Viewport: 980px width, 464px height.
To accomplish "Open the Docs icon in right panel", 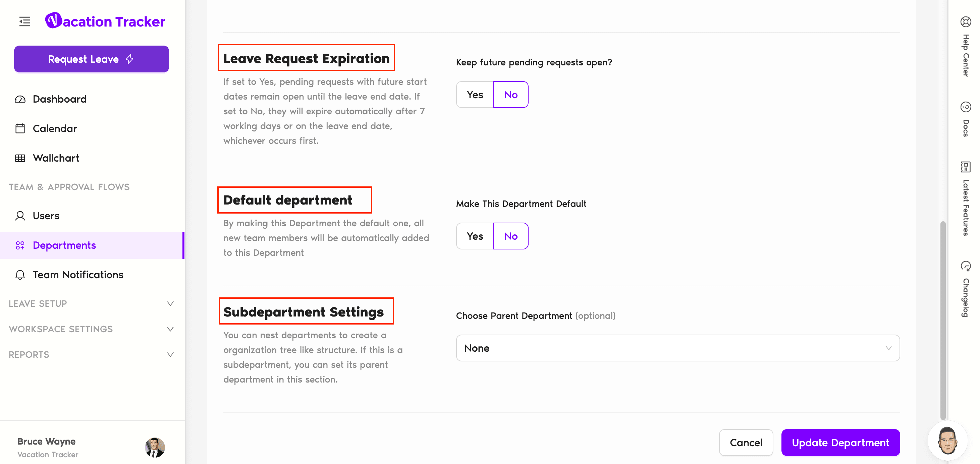I will tap(966, 107).
